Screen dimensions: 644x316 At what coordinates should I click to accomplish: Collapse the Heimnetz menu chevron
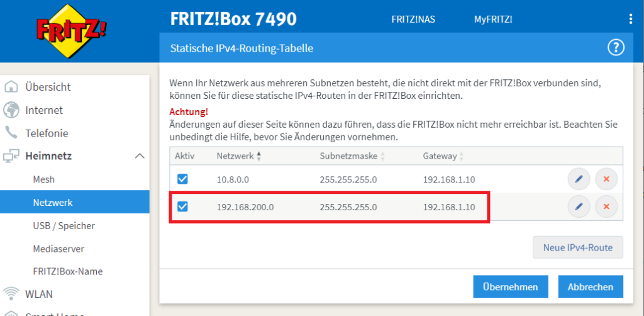140,156
